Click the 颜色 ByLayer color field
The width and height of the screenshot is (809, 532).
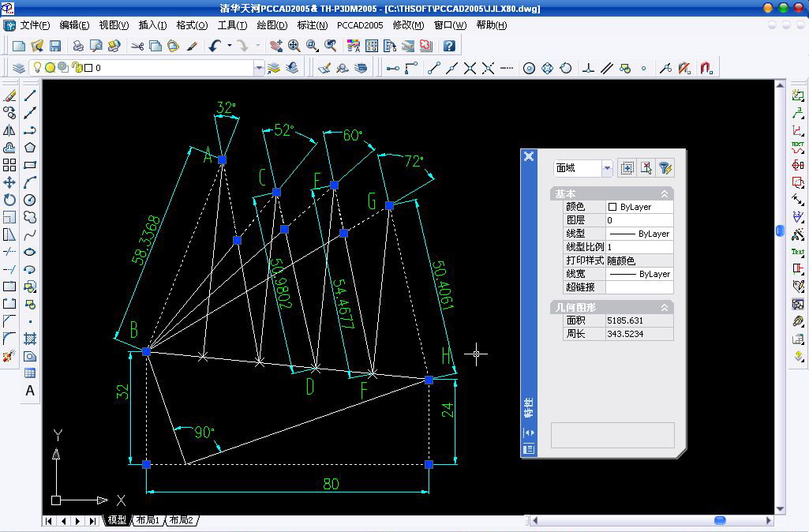tap(639, 207)
